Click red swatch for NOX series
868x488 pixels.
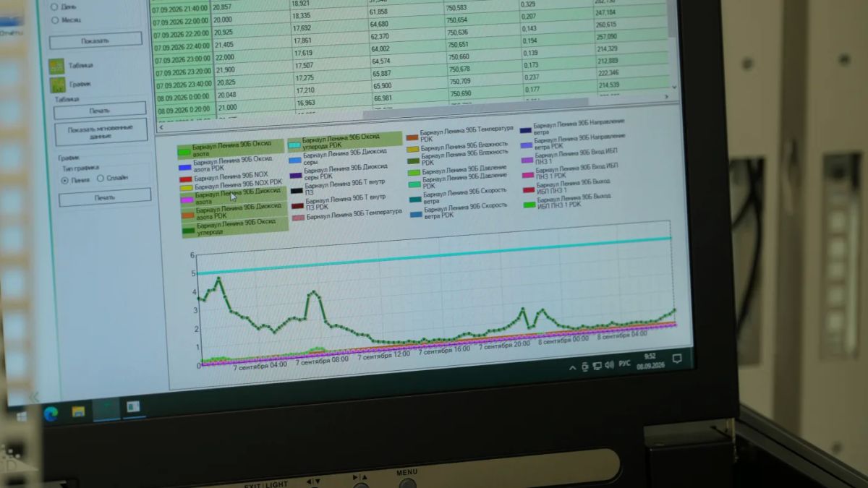(186, 179)
